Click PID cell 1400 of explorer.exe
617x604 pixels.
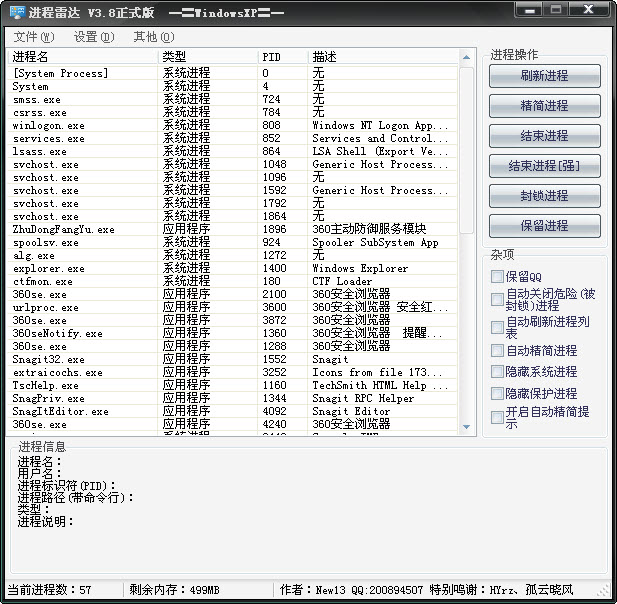point(274,268)
